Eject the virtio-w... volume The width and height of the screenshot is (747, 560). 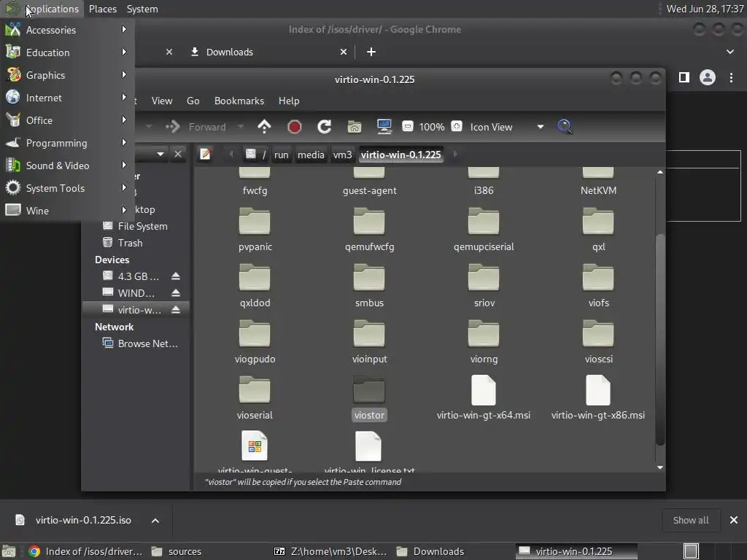click(176, 310)
